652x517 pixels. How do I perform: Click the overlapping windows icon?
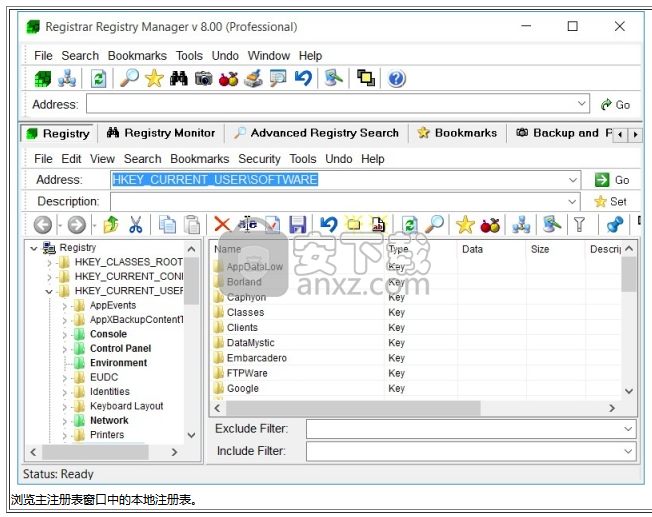pos(366,79)
